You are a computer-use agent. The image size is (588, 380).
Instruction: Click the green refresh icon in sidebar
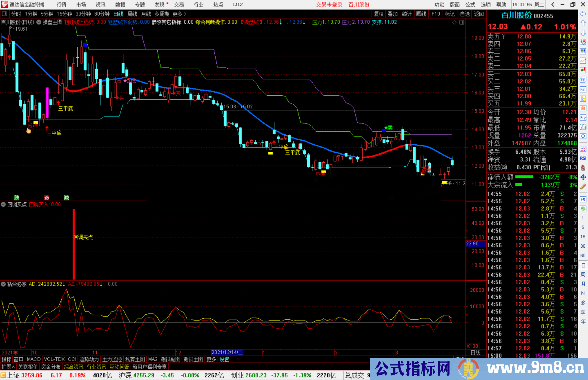[x=583, y=209]
